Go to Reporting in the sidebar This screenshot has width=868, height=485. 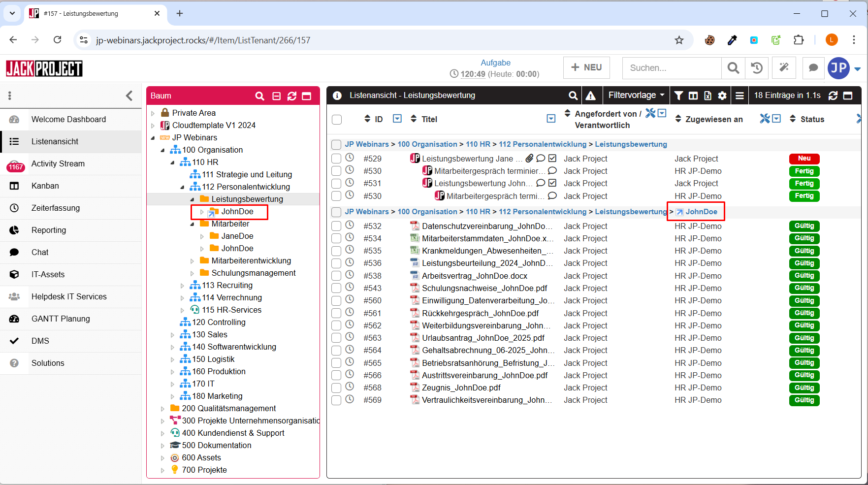pos(49,230)
